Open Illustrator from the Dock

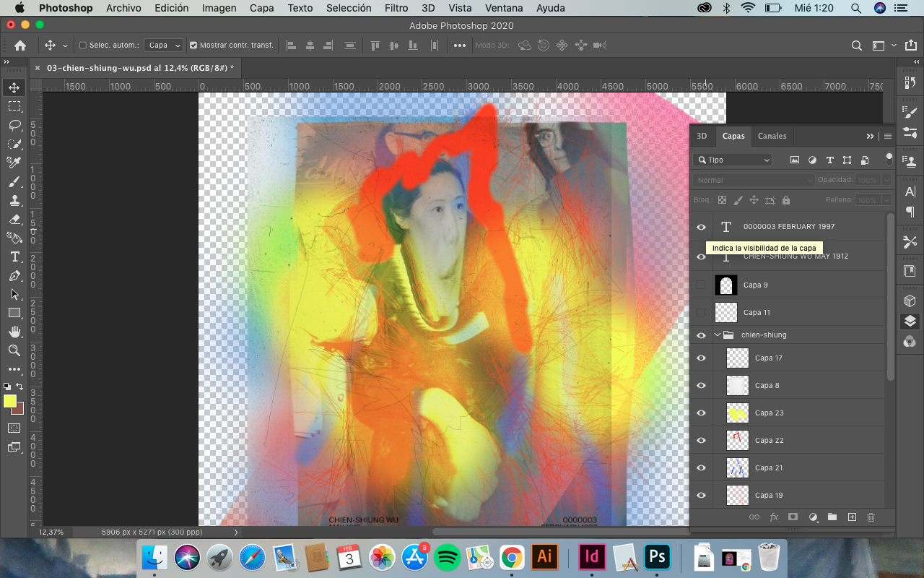click(x=545, y=557)
